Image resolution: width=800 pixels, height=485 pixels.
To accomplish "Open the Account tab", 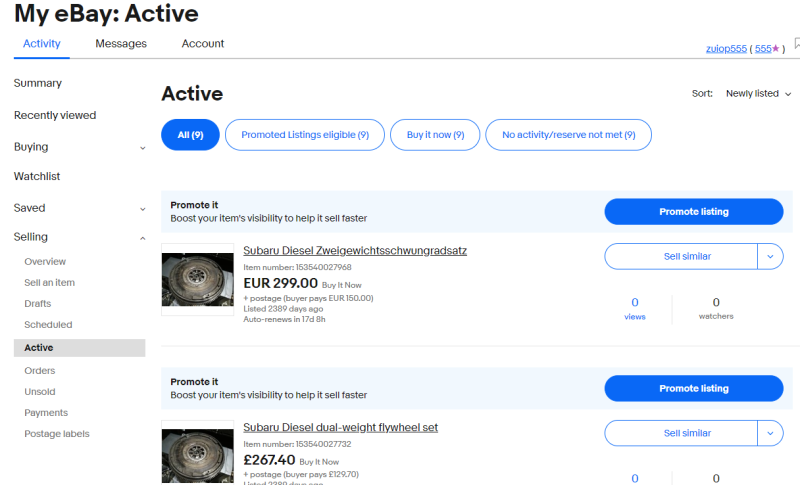I will (x=203, y=44).
